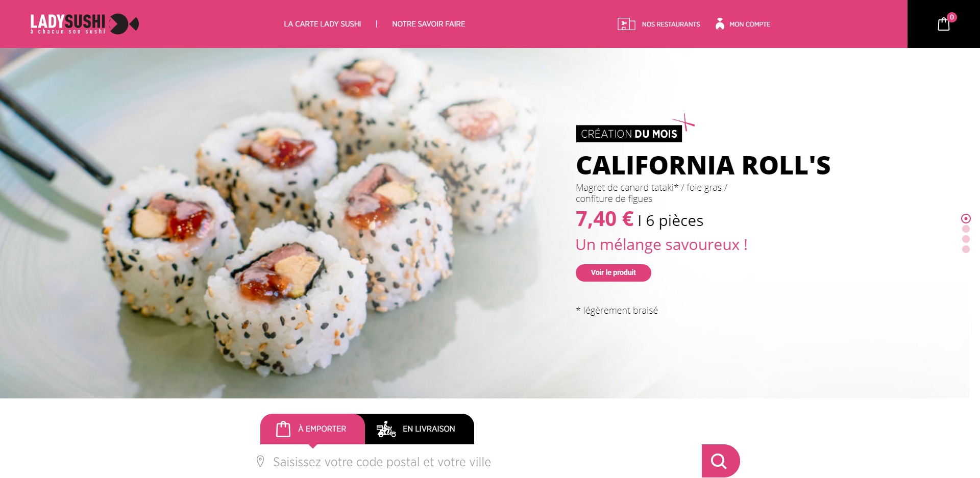Select the fourth carousel slide dot
Image resolution: width=980 pixels, height=478 pixels.
coord(966,249)
